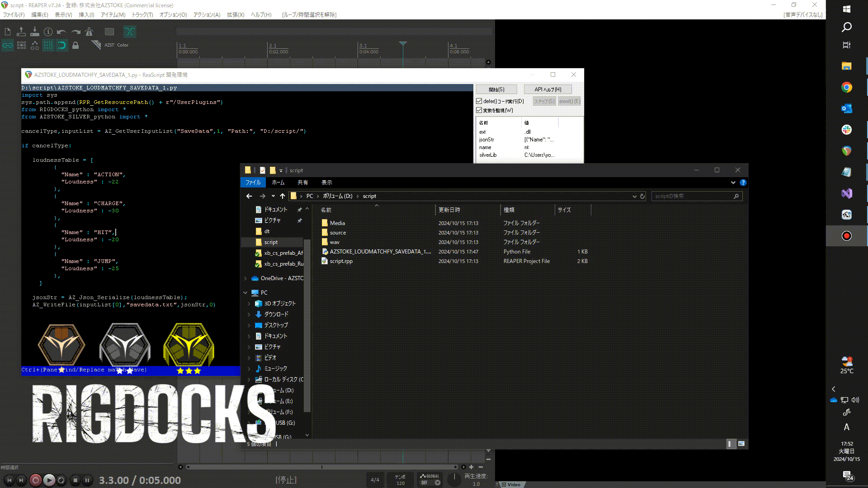Toggle auto-crossfade icon in REAPER toolbar
Screen dimensions: 868x488
[130, 32]
